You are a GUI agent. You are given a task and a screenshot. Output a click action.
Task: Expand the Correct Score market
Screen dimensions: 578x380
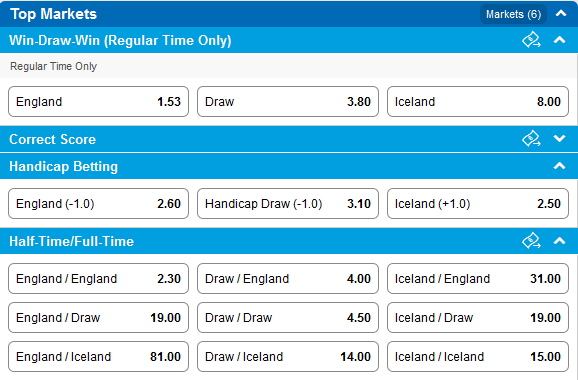pyautogui.click(x=560, y=139)
